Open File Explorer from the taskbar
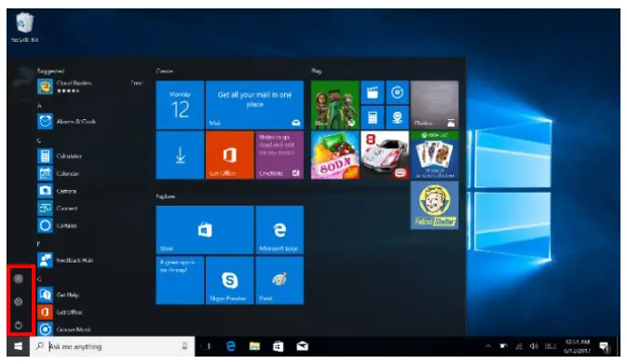This screenshot has width=627, height=364. [254, 346]
